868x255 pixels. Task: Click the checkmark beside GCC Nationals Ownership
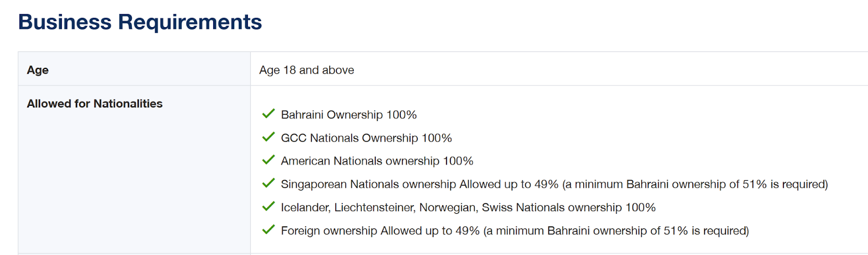click(268, 137)
